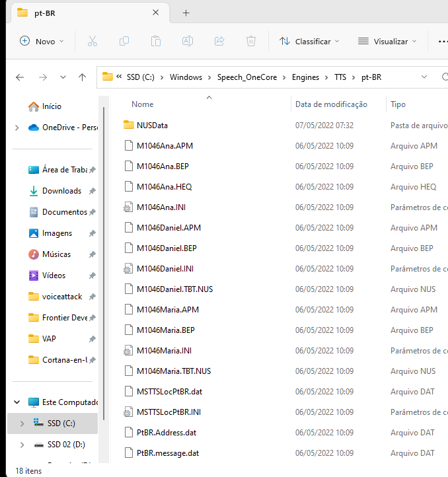Click Windows in the breadcrumb path
Screen dimensions: 448x477
pyautogui.click(x=186, y=77)
